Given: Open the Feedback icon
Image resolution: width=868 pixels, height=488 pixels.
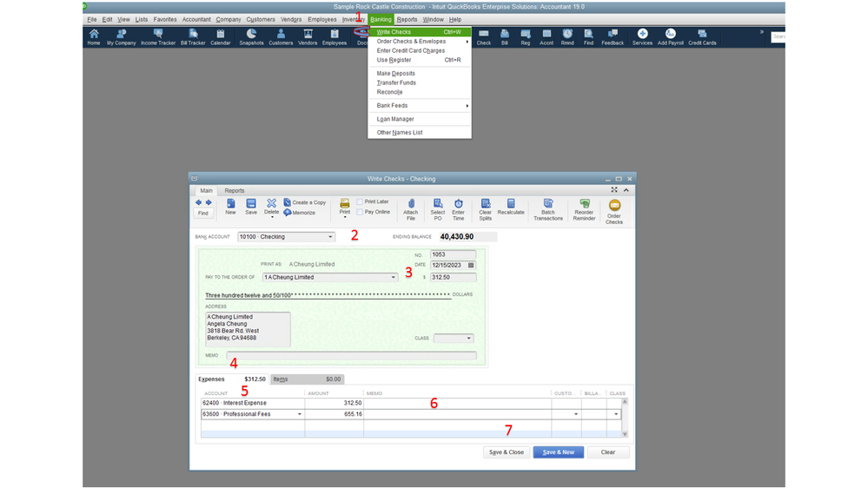Looking at the screenshot, I should coord(613,37).
